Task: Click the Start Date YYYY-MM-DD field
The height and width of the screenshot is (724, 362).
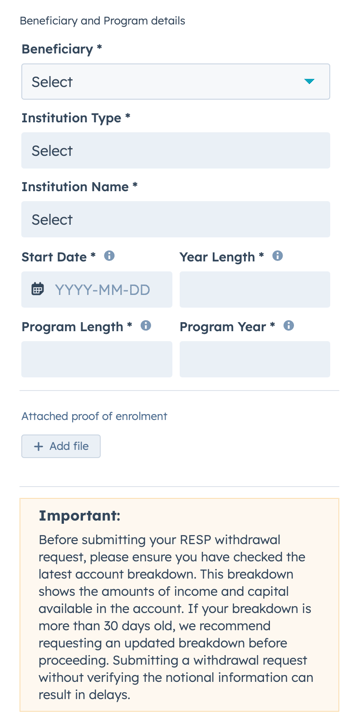Action: pyautogui.click(x=97, y=290)
